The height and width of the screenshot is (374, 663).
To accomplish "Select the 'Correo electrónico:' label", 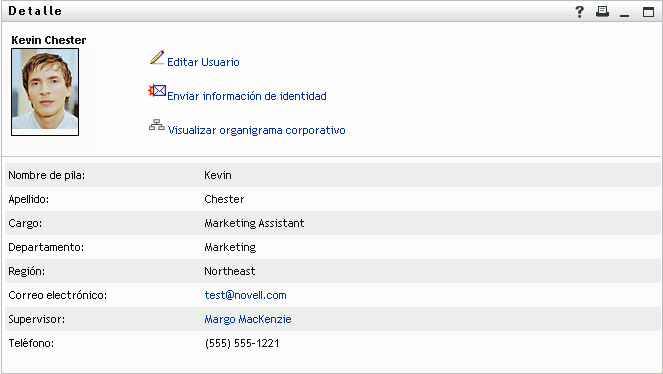I will coord(58,295).
